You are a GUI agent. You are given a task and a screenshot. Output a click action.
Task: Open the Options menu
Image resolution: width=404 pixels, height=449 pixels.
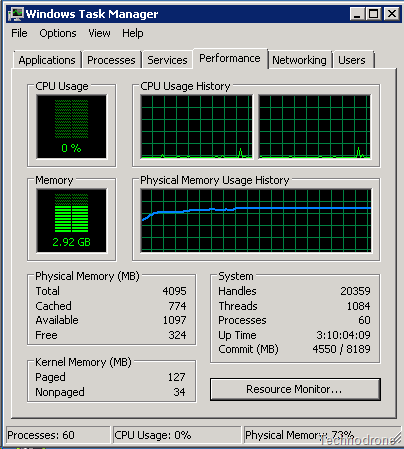pyautogui.click(x=58, y=33)
